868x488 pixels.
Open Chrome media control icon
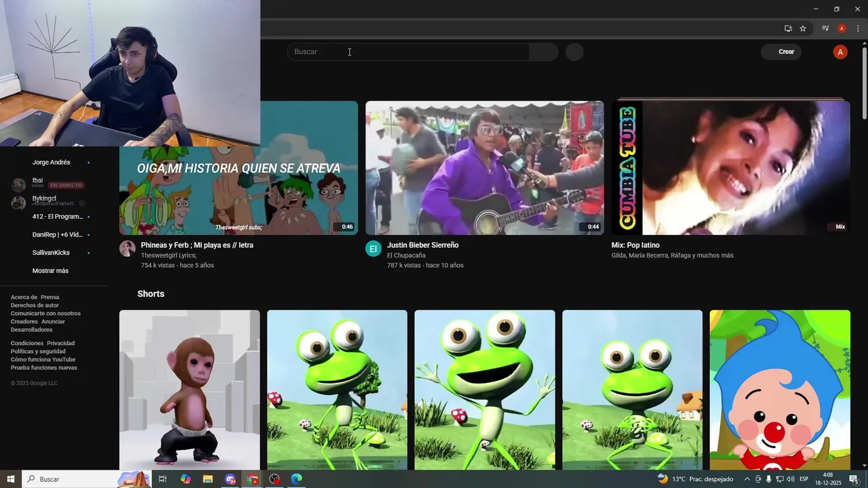coord(825,28)
